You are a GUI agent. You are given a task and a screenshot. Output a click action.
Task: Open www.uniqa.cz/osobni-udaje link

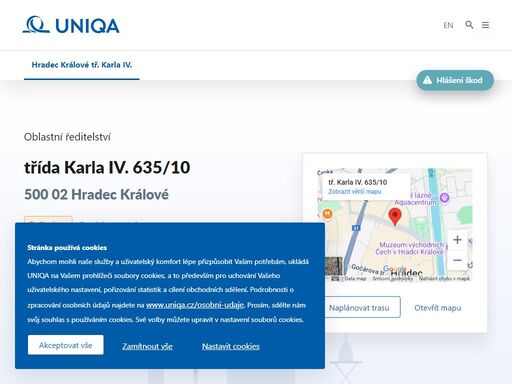pyautogui.click(x=195, y=305)
